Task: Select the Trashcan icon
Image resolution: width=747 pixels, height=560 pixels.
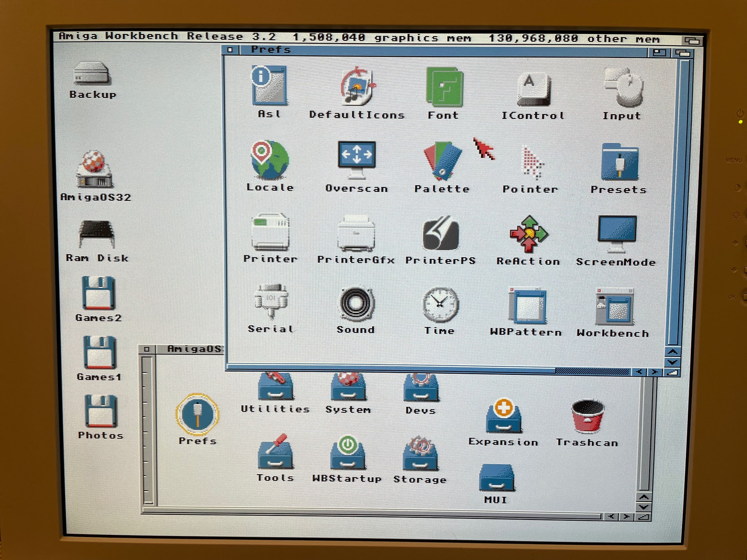Action: coord(588,416)
